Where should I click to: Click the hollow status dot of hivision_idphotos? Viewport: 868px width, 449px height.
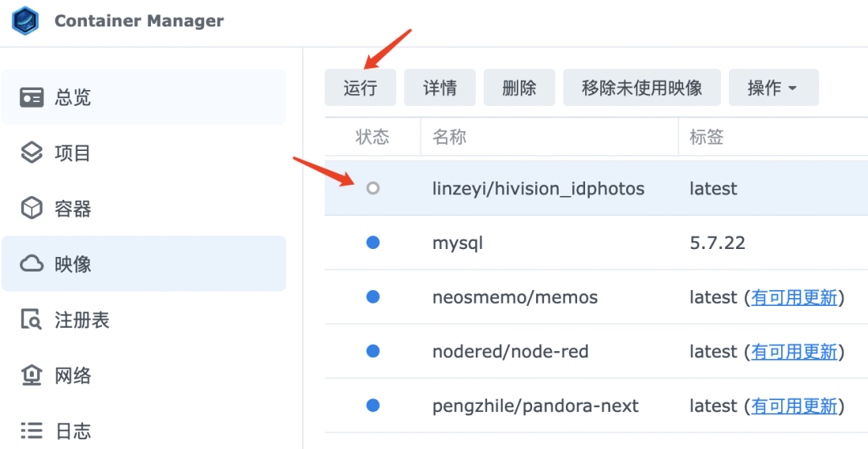[x=373, y=189]
